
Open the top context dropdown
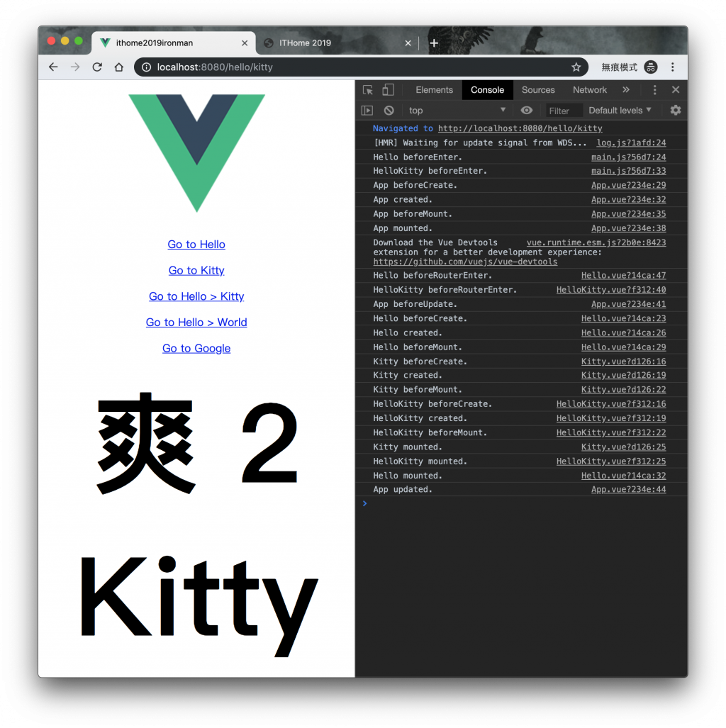(x=456, y=110)
